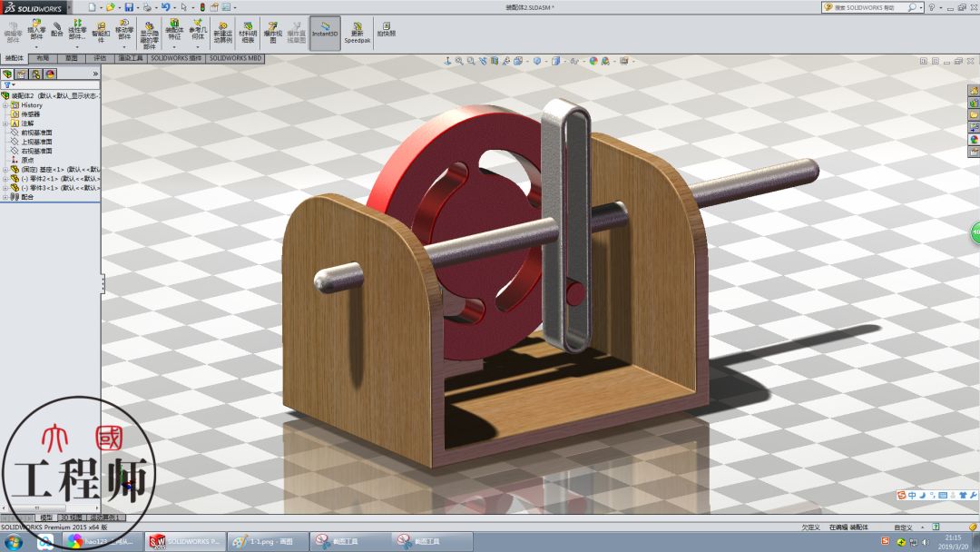Click Assembly Features (装配体特征) tool
Viewport: 980px width, 552px height.
pos(174,30)
